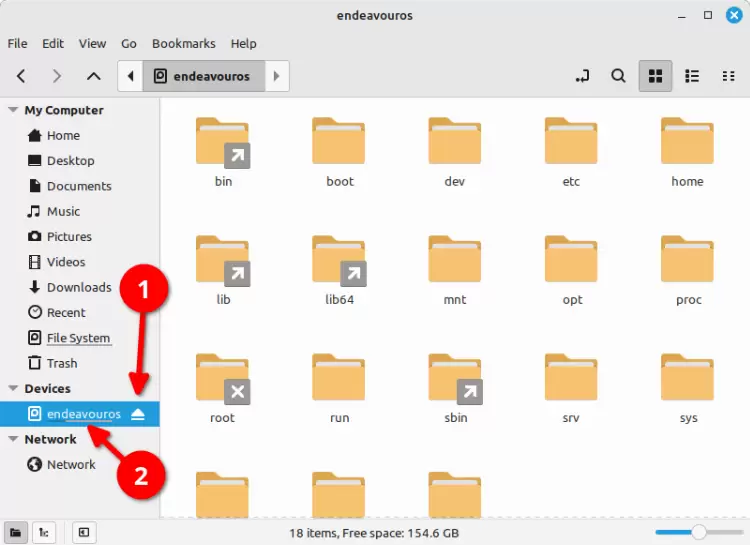
Task: Select the lib folder icon
Action: (223, 261)
